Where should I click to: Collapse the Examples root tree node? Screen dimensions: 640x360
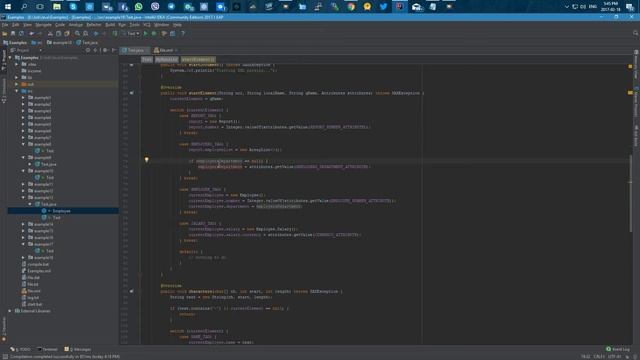(x=10, y=58)
